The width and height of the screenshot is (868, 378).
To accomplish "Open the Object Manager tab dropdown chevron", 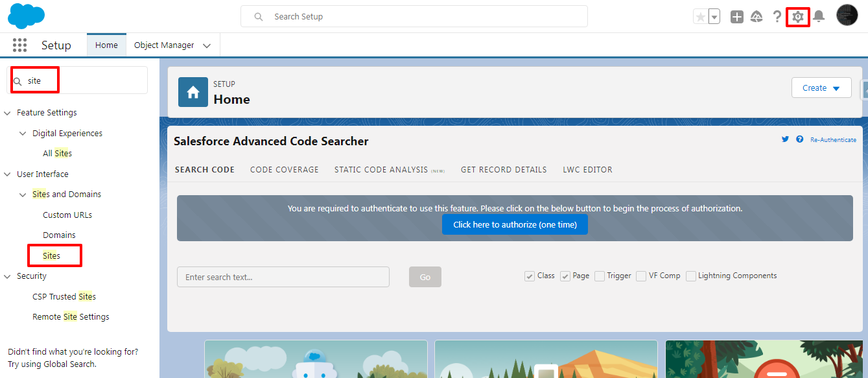I will click(x=207, y=45).
